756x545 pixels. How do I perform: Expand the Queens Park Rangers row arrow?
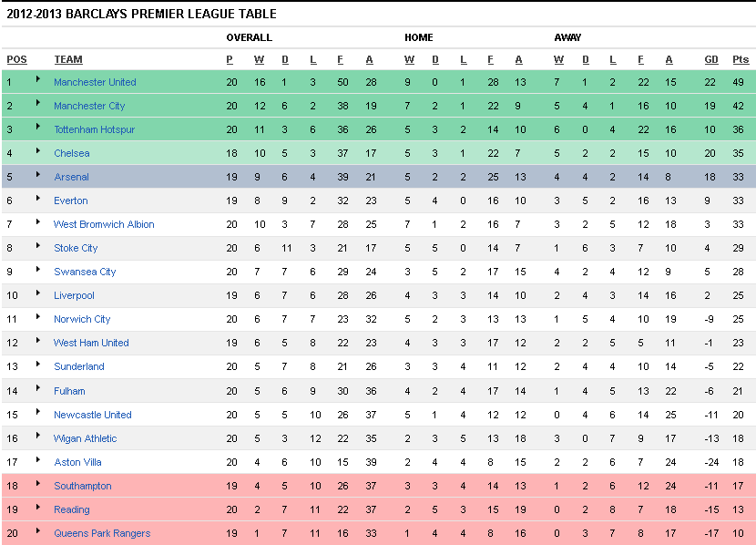pos(38,530)
